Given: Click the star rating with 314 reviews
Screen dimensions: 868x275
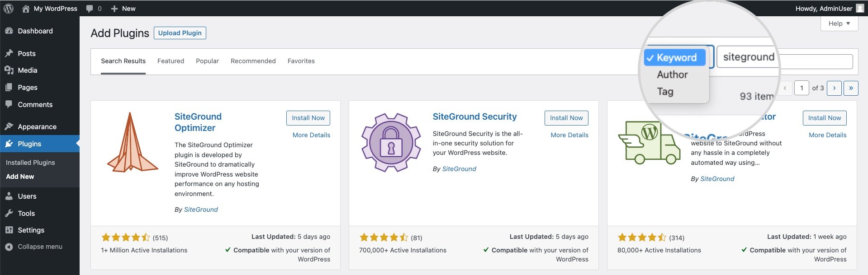Looking at the screenshot, I should tap(642, 238).
